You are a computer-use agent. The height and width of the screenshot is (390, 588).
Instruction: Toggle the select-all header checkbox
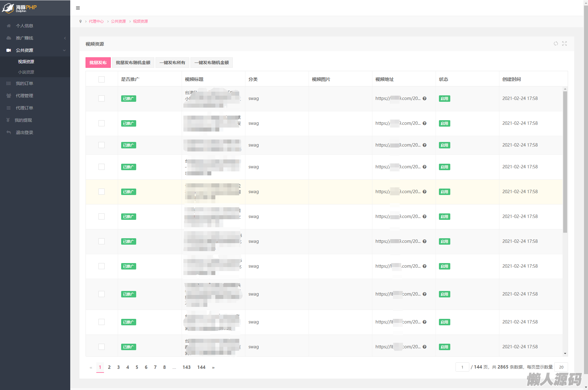102,79
